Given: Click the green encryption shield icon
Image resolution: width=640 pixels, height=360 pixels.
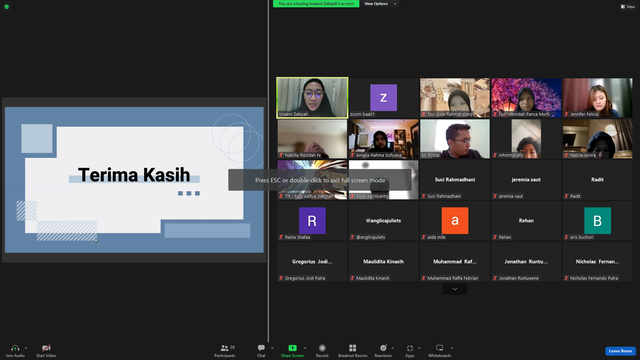Looking at the screenshot, I should point(7,7).
